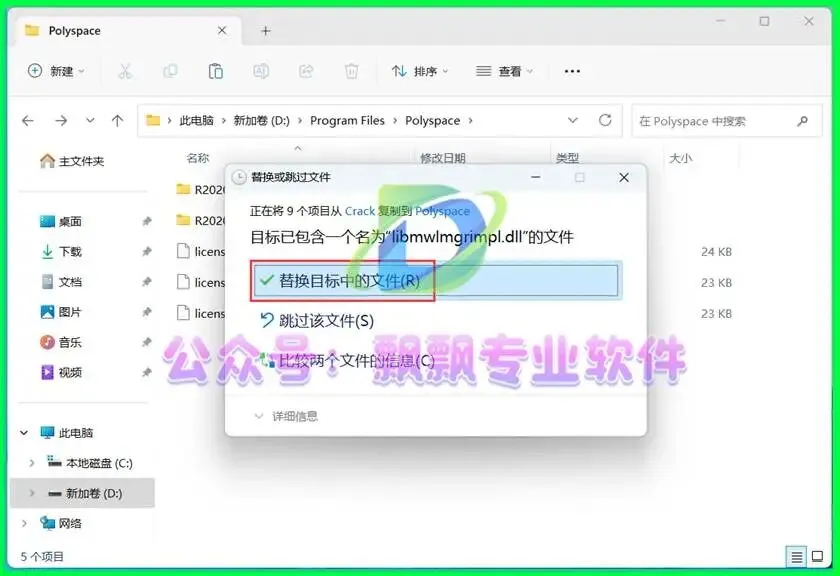Image resolution: width=840 pixels, height=576 pixels.
Task: Unpin 桌面 using its pin icon
Action: [146, 221]
